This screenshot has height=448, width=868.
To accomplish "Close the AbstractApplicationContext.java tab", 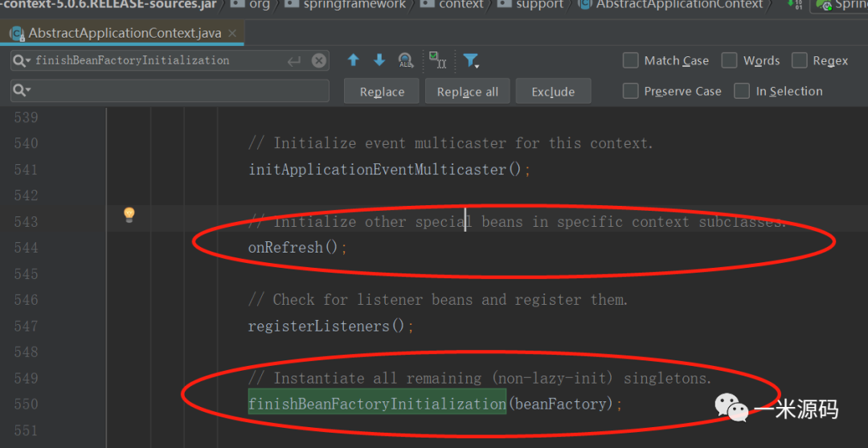I will pos(232,34).
